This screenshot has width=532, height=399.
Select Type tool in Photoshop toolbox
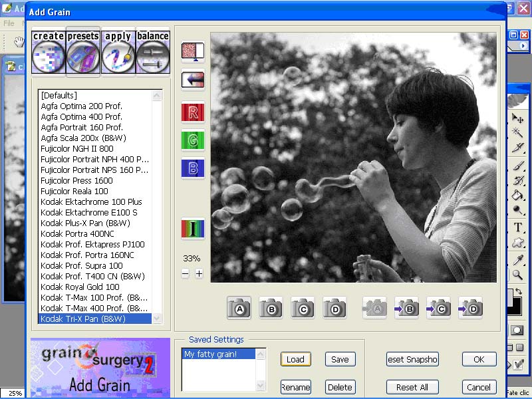518,227
